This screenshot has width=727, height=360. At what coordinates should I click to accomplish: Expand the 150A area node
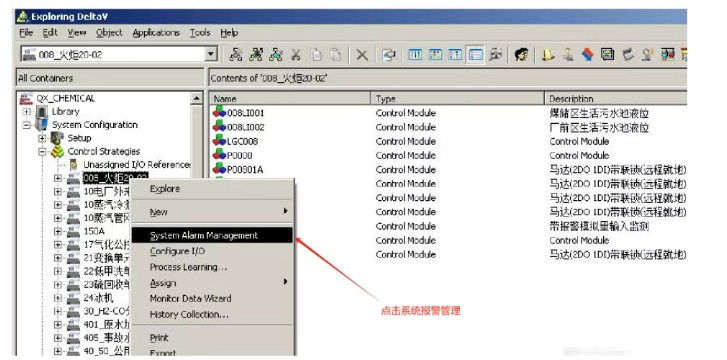point(57,231)
